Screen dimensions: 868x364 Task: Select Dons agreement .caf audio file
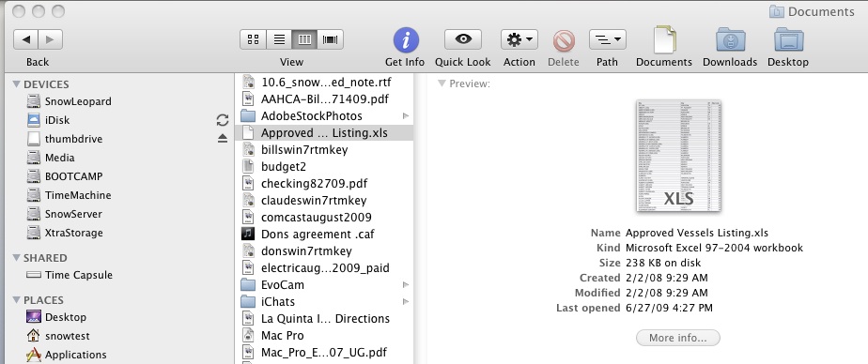[x=324, y=234]
